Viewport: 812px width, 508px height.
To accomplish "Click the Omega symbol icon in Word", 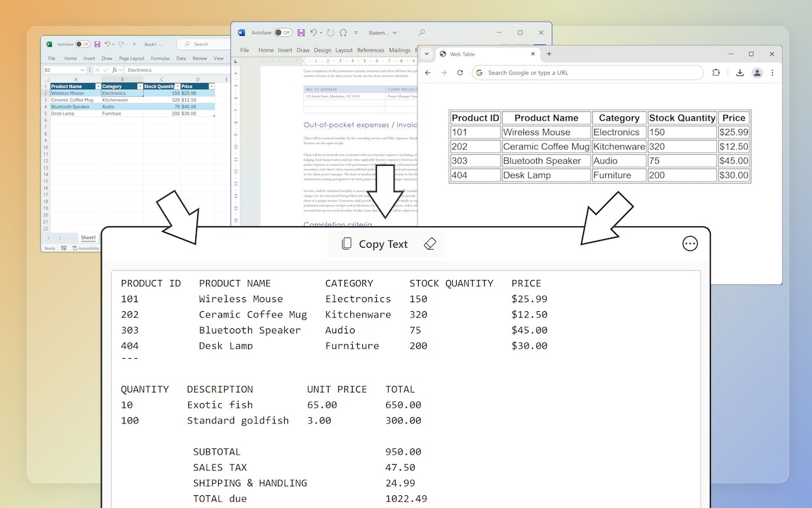I will point(343,32).
